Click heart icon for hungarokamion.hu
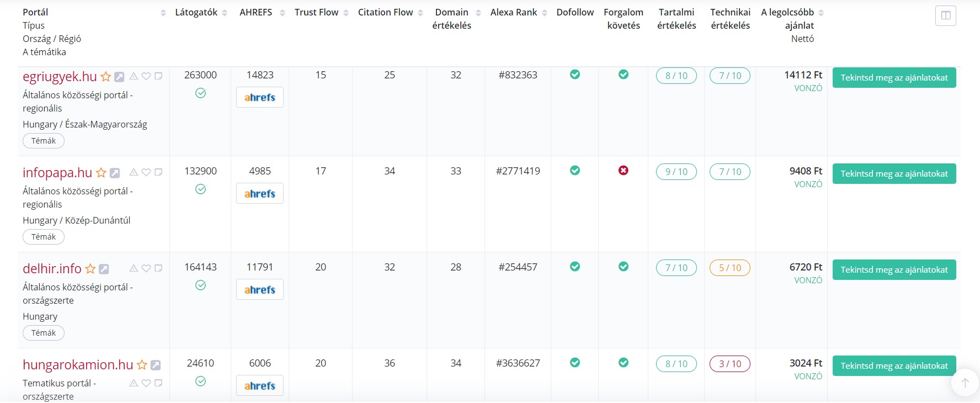This screenshot has height=403, width=980. click(146, 383)
